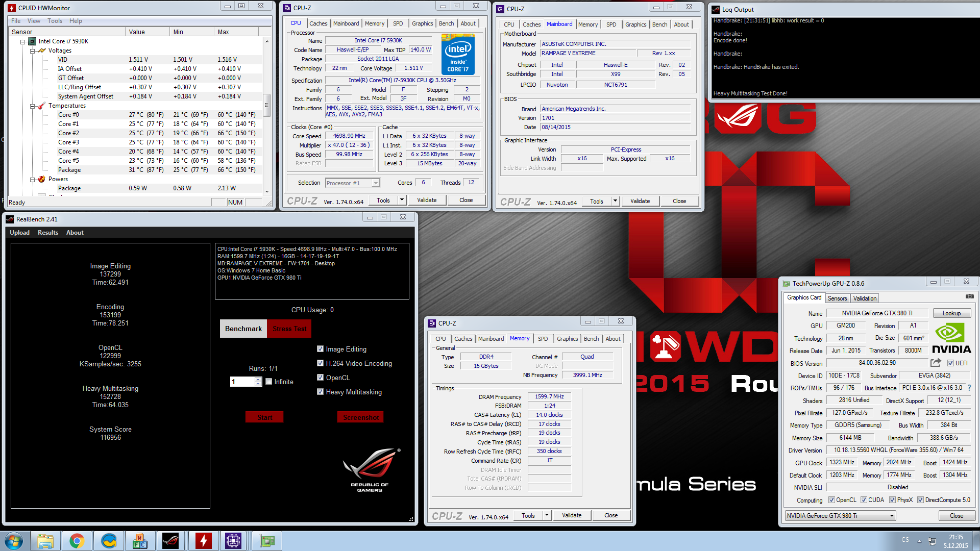Open the HWMonitor File menu
This screenshot has width=980, height=551.
(x=16, y=21)
